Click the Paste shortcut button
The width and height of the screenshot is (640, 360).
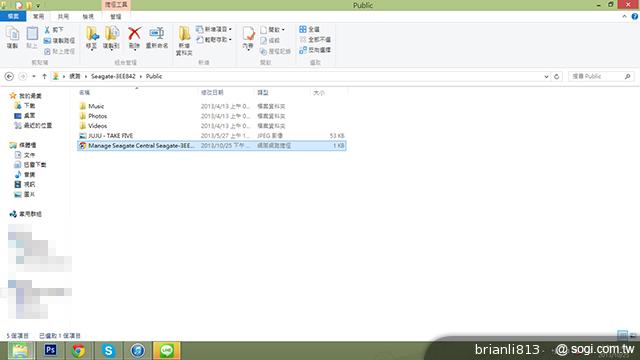(x=60, y=51)
